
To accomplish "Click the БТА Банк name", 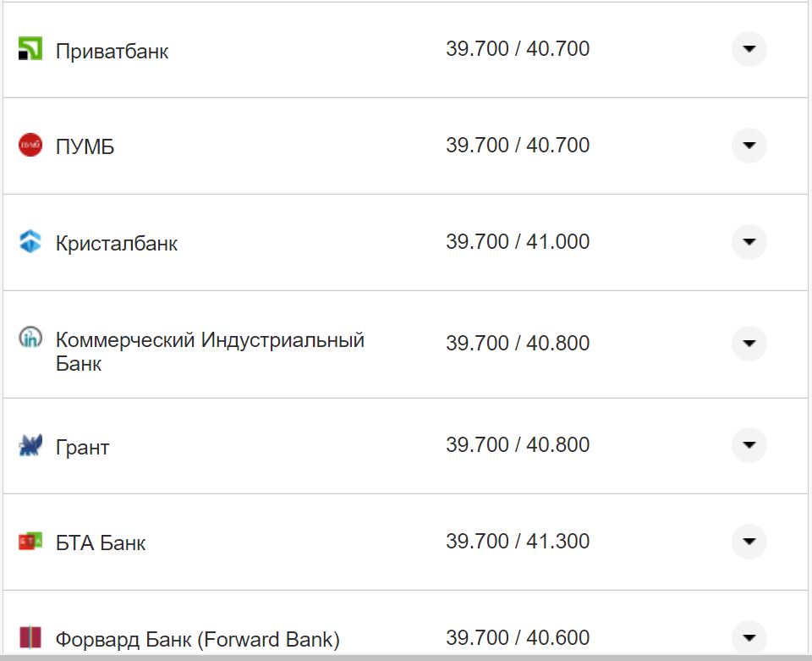I will coord(101,543).
